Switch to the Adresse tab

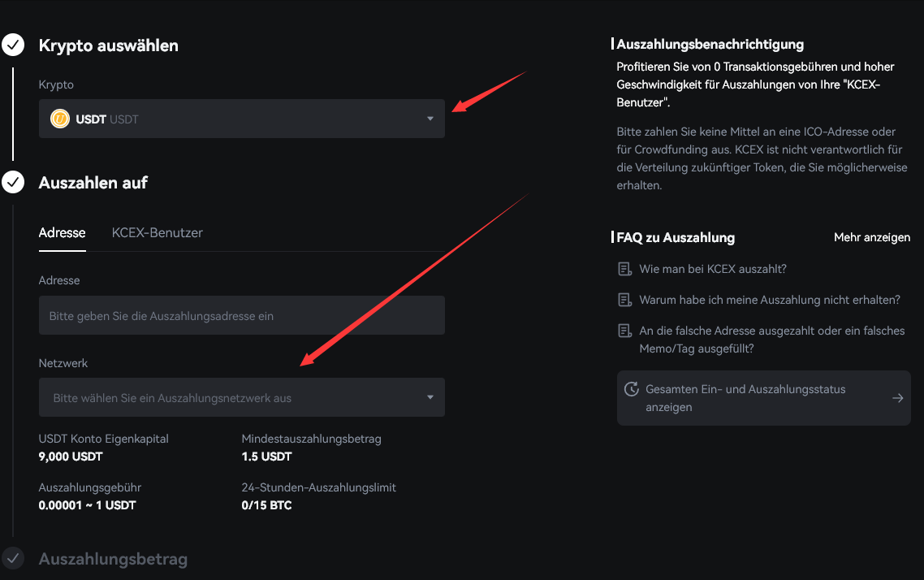(62, 232)
